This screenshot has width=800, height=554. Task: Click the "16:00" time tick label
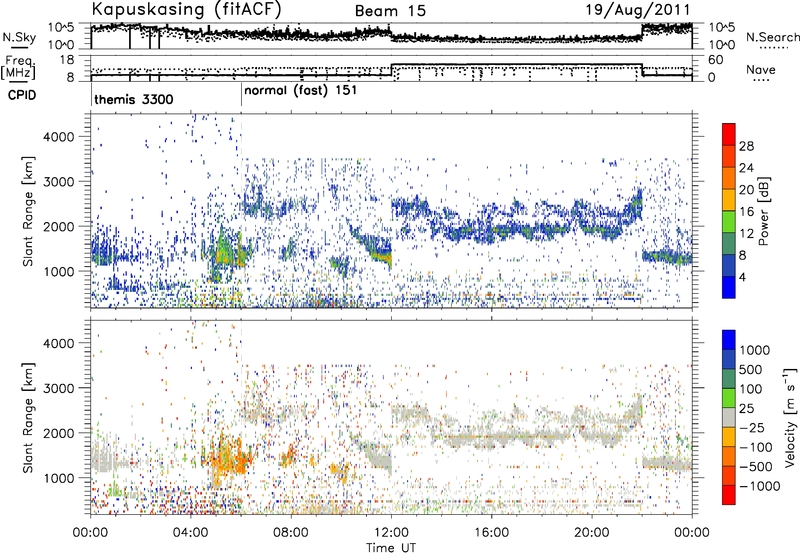point(491,533)
